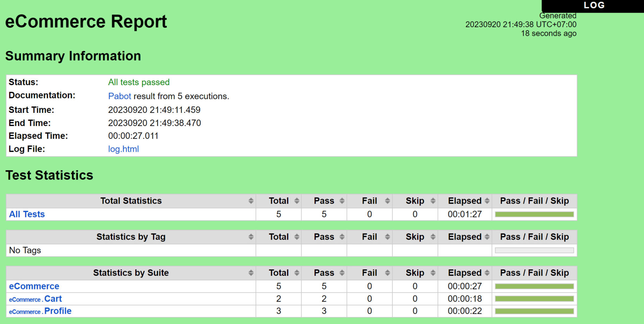
Task: Follow the Pabot documentation link
Action: (x=119, y=96)
